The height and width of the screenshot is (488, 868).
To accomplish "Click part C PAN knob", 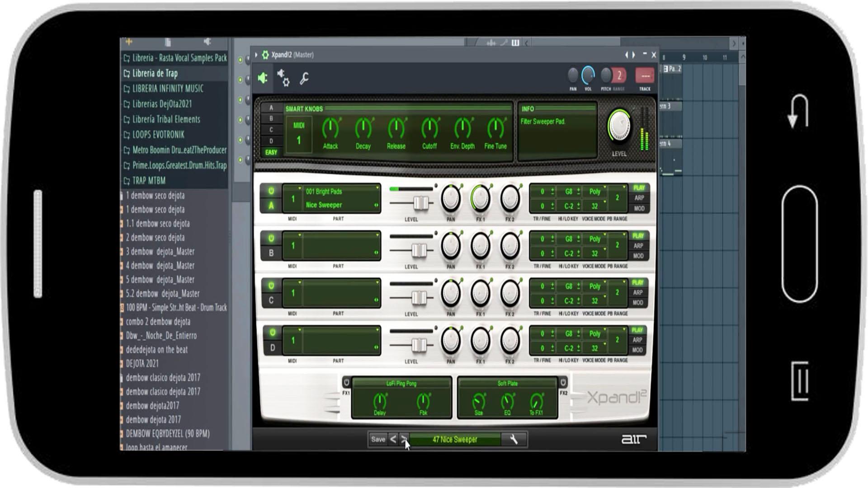I will coord(450,293).
